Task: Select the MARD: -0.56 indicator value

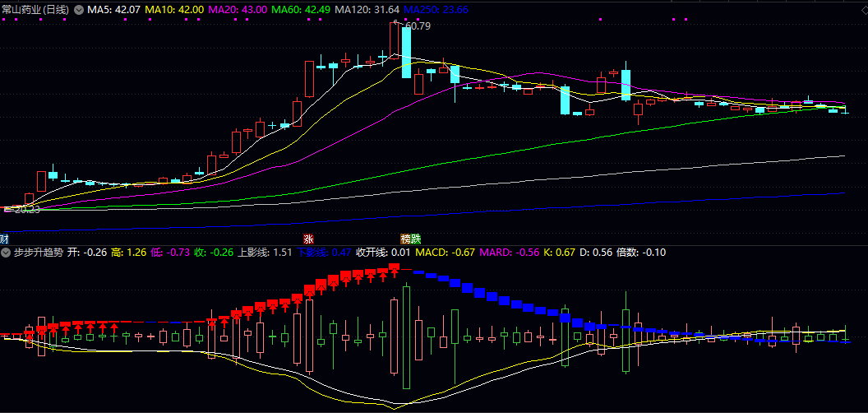Action: click(510, 253)
